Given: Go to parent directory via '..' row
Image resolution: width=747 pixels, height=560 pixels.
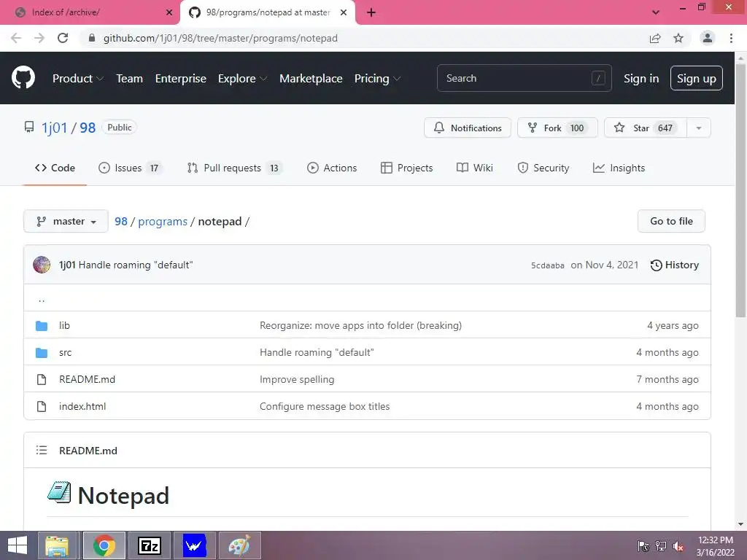Looking at the screenshot, I should [42, 298].
